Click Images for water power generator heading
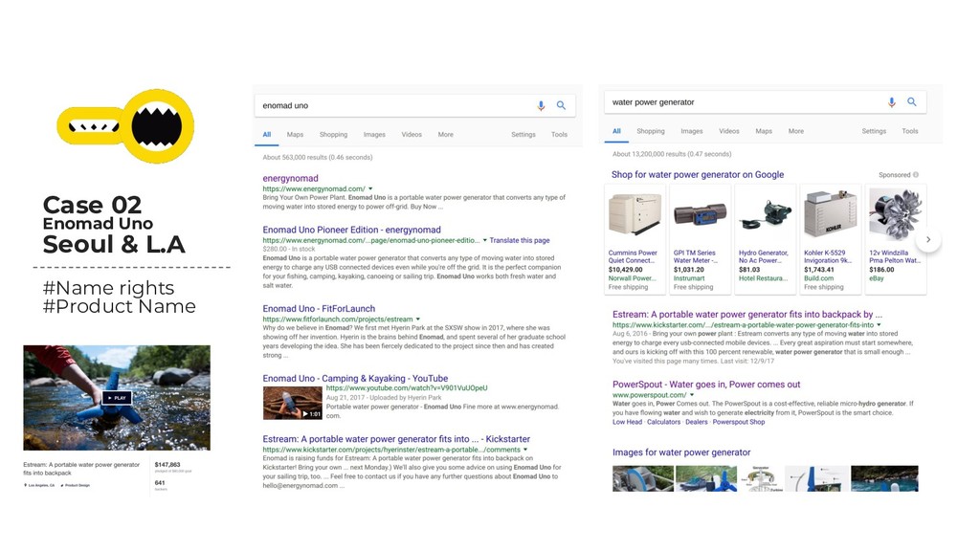Image resolution: width=980 pixels, height=551 pixels. 681,452
